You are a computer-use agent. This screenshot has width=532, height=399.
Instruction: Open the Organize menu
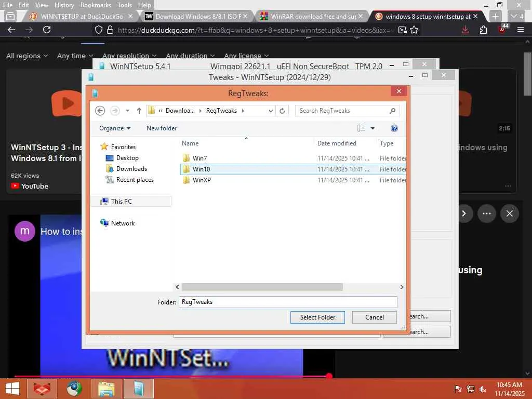click(x=115, y=128)
